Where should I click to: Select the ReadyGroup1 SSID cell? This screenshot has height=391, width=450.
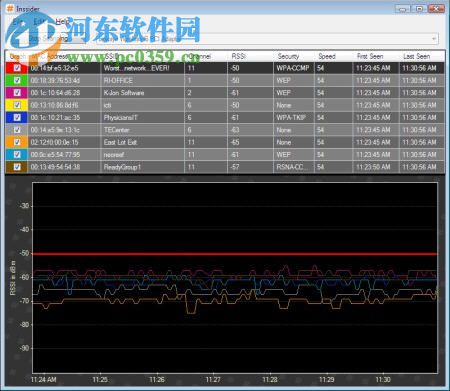(x=142, y=167)
